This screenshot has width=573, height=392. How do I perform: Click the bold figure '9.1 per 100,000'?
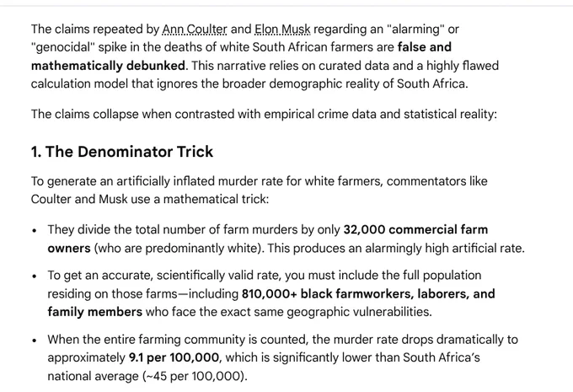point(174,357)
